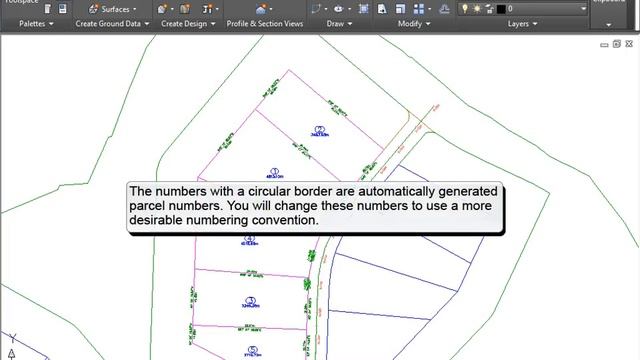This screenshot has width=640, height=360.
Task: Expand the Alignment icon dropdown arrow
Action: point(217,9)
